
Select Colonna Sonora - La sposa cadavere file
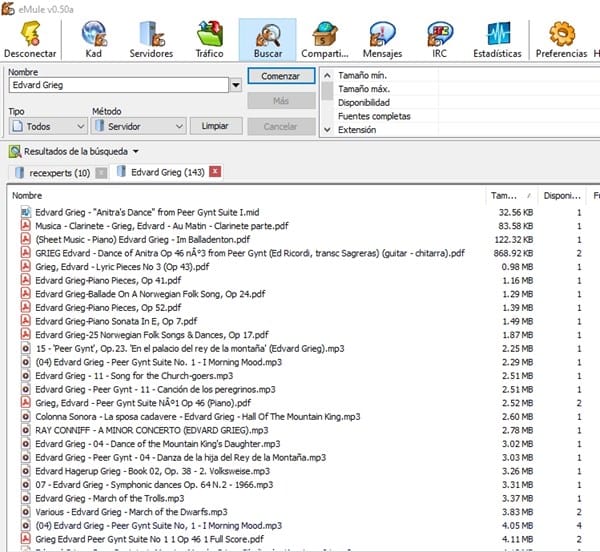pos(197,417)
